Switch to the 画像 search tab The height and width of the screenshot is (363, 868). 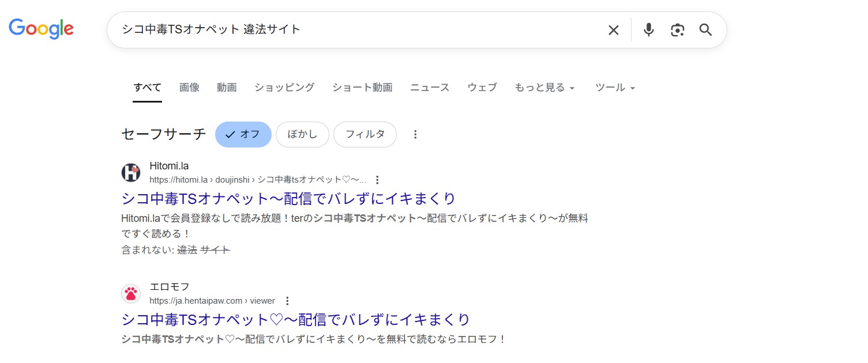point(189,87)
